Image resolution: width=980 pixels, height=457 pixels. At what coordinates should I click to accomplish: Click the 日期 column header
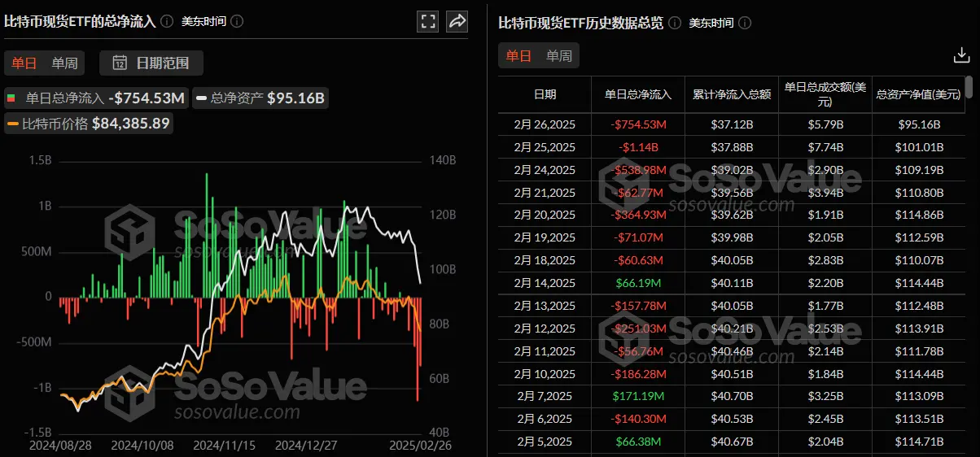point(545,94)
